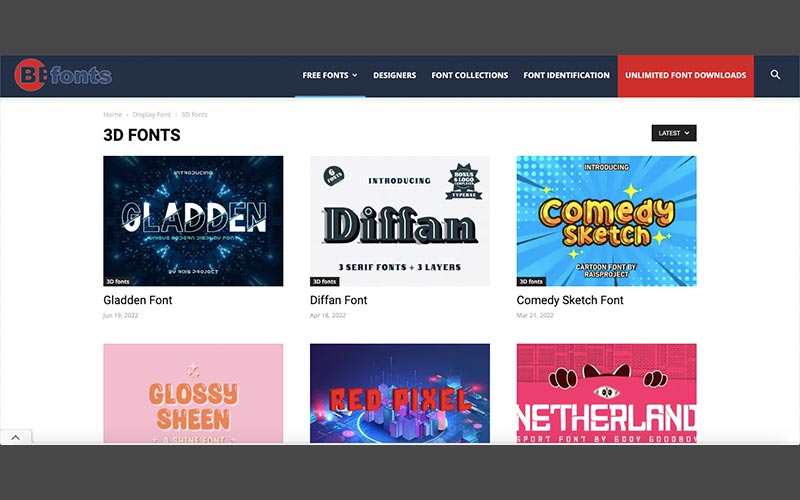800x500 pixels.
Task: Click the 3D FONTS page heading
Action: (x=142, y=135)
